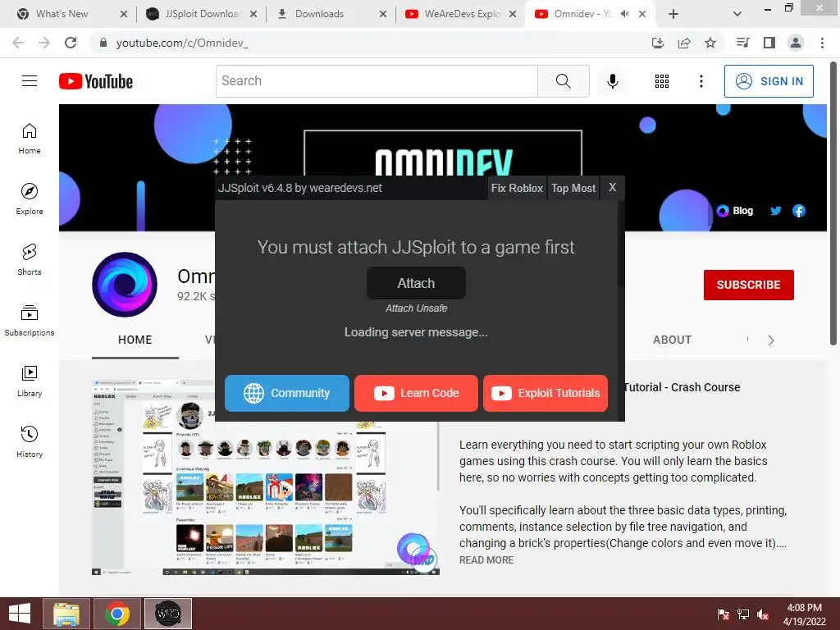
Task: Show more channel tabs with right chevron
Action: pyautogui.click(x=771, y=340)
